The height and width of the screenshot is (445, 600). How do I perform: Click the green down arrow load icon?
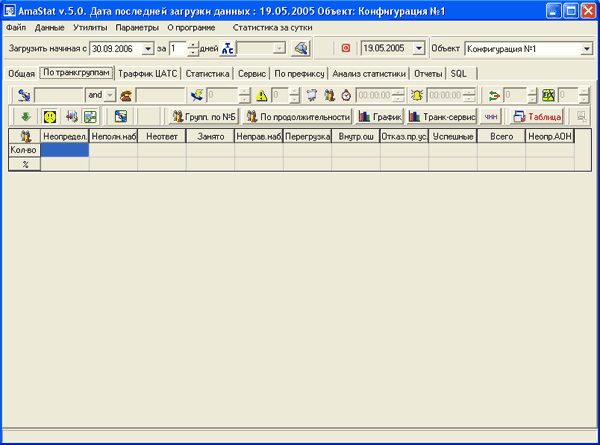coord(24,117)
